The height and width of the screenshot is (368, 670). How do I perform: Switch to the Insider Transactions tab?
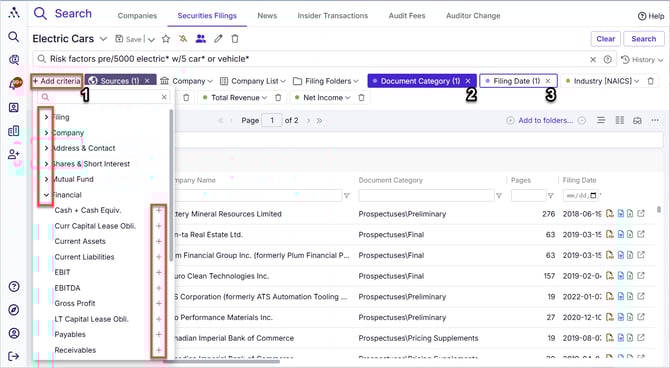click(332, 16)
